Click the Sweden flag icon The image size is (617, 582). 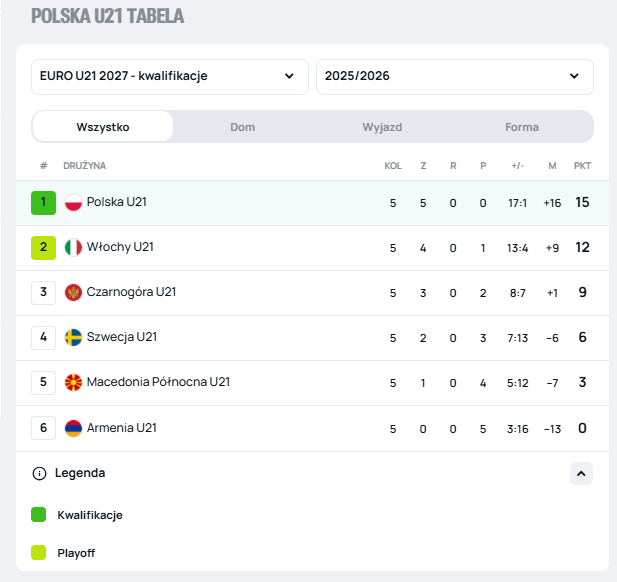point(73,338)
